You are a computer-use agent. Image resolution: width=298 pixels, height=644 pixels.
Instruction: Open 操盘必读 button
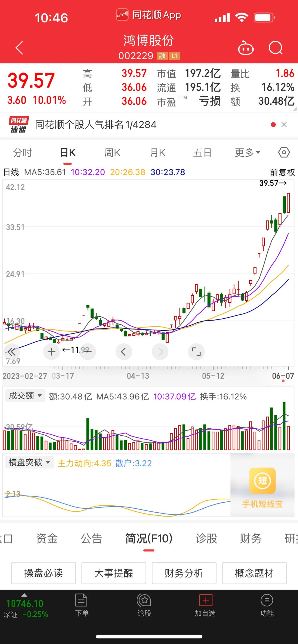coord(44,573)
